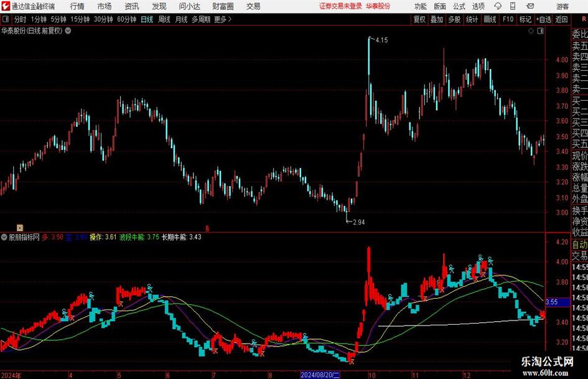The width and height of the screenshot is (588, 379).
Task: Click the 叠加 overlay button
Action: pyautogui.click(x=437, y=19)
